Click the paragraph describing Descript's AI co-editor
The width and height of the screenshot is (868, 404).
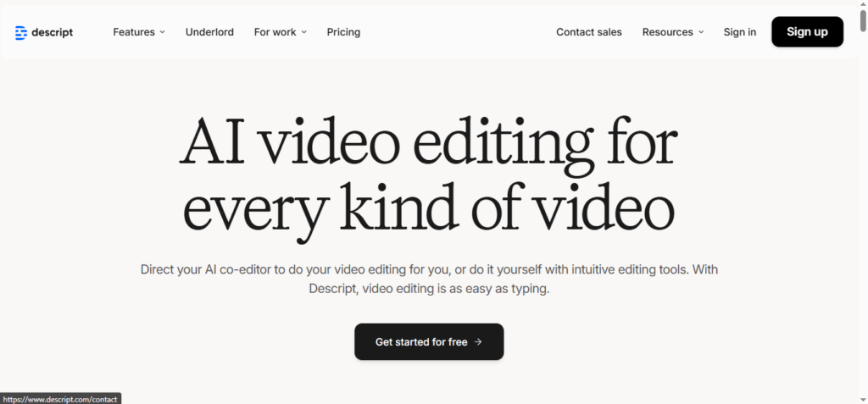428,279
